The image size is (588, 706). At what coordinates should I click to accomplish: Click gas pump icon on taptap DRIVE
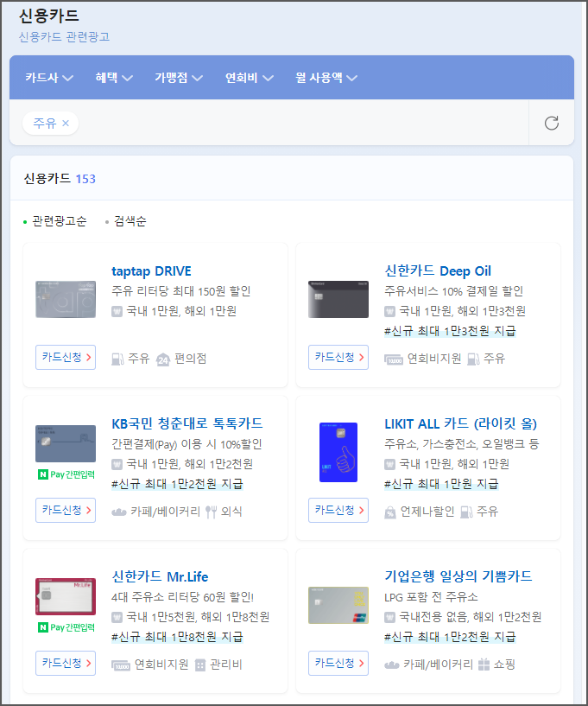(x=117, y=359)
